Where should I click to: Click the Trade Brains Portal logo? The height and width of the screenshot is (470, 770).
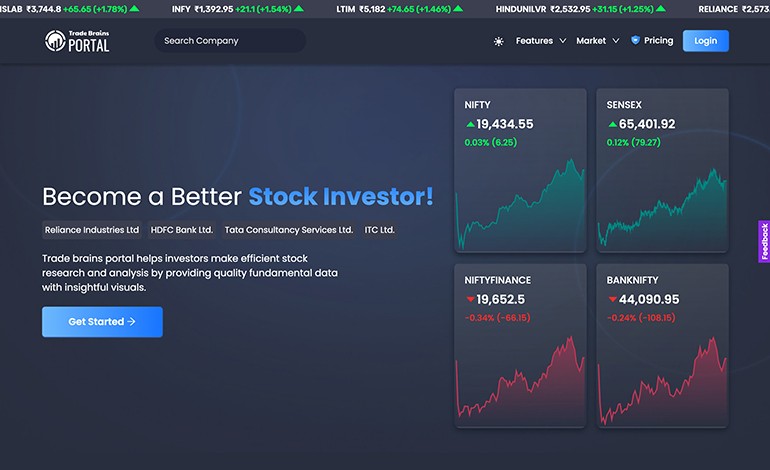tap(77, 41)
